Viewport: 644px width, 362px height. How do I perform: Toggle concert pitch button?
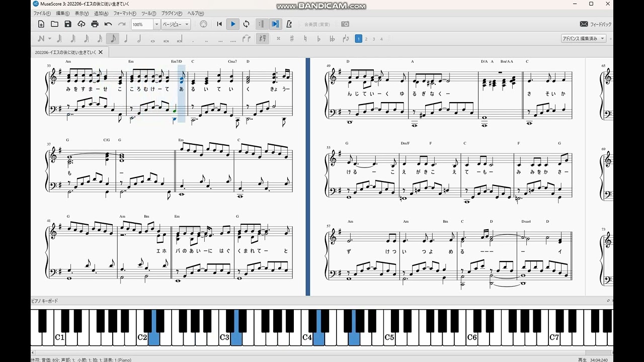(x=317, y=24)
